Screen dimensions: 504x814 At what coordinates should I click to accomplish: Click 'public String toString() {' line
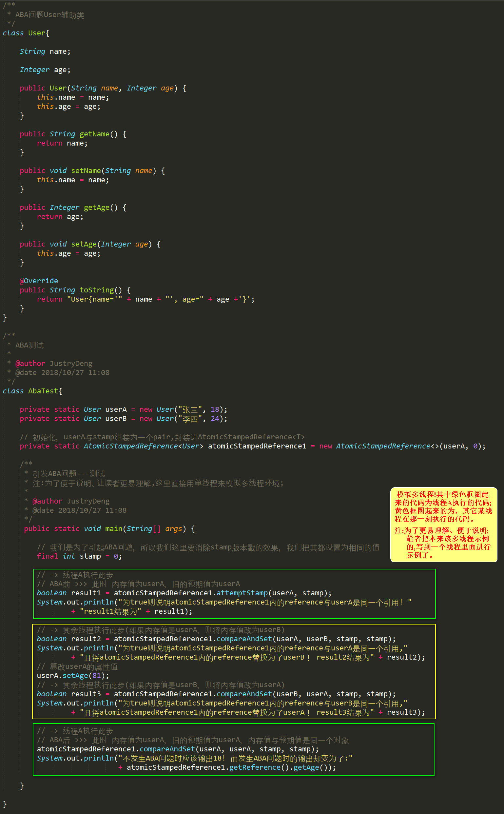(75, 290)
